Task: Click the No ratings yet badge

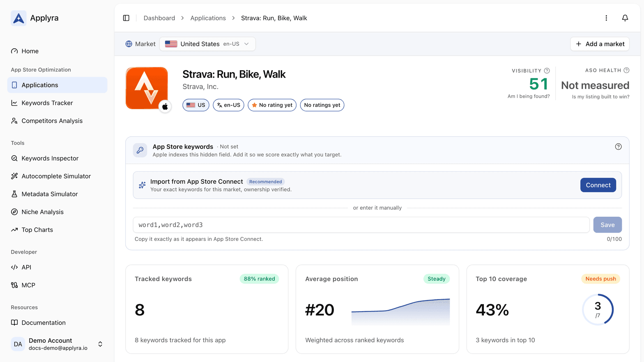Action: (322, 105)
